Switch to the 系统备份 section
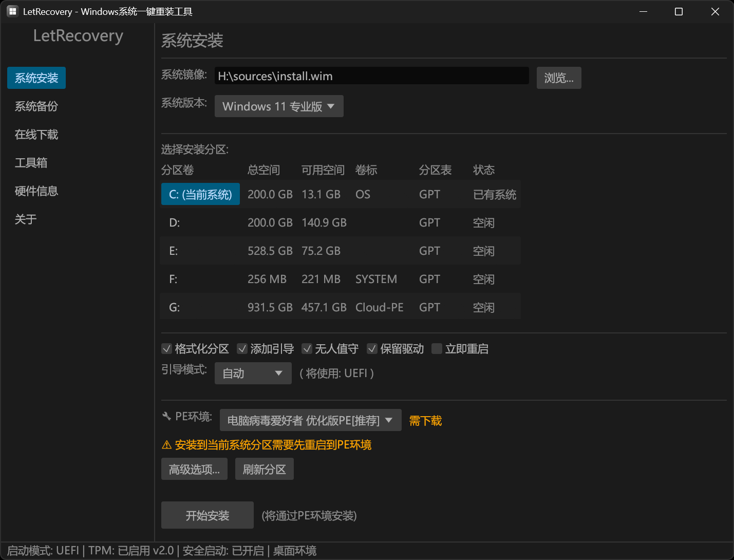 coord(35,106)
